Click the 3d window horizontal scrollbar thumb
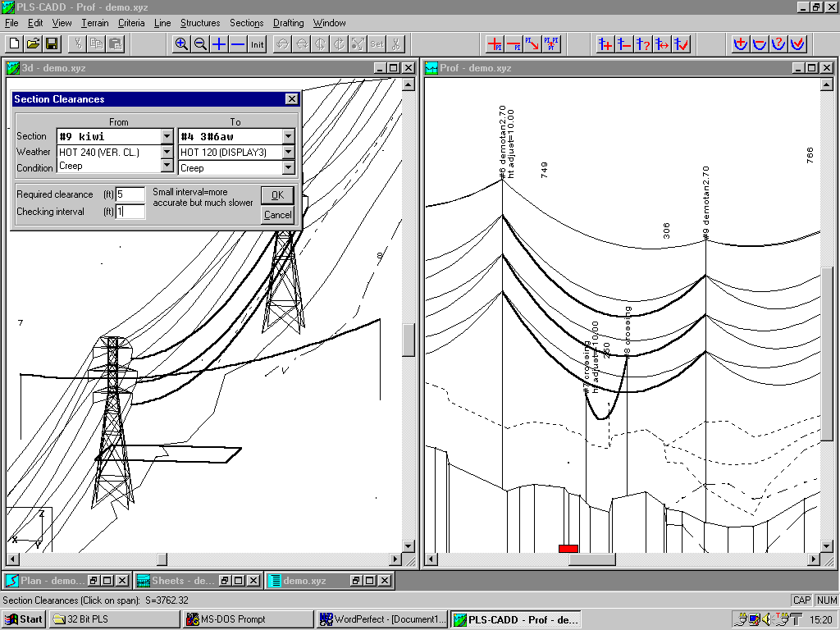Image resolution: width=840 pixels, height=630 pixels. 162,559
